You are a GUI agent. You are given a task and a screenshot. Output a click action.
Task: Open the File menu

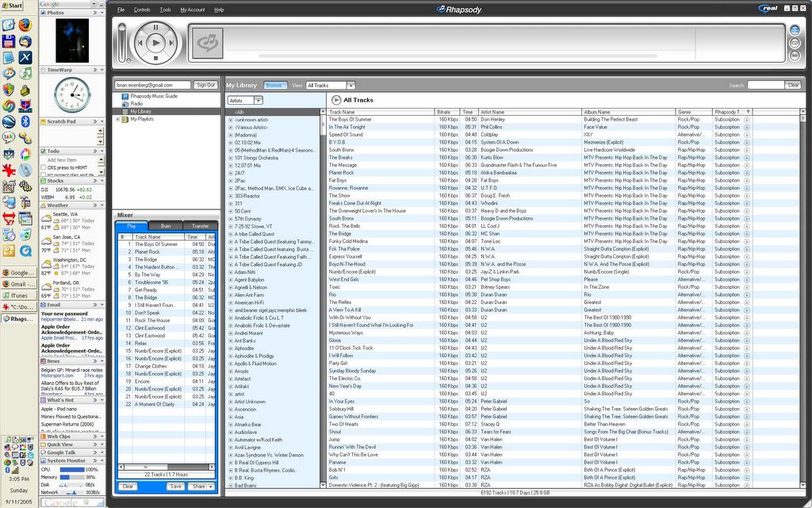click(x=121, y=10)
